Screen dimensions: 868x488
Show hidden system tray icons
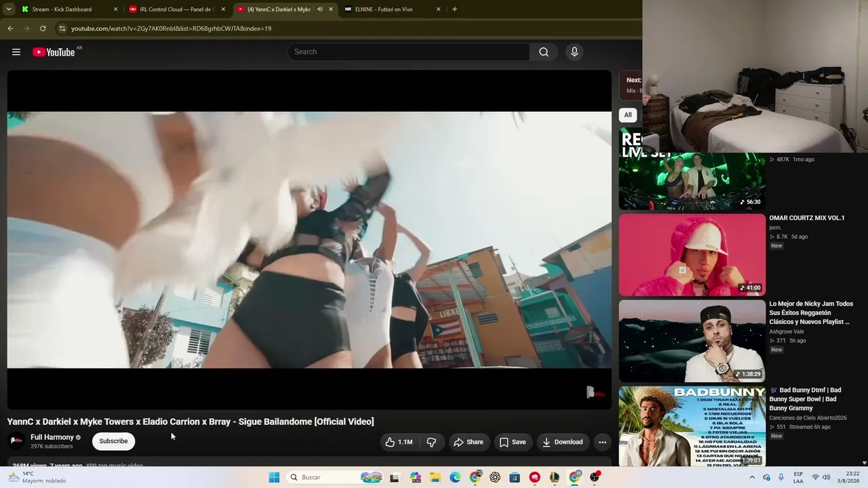[751, 477]
